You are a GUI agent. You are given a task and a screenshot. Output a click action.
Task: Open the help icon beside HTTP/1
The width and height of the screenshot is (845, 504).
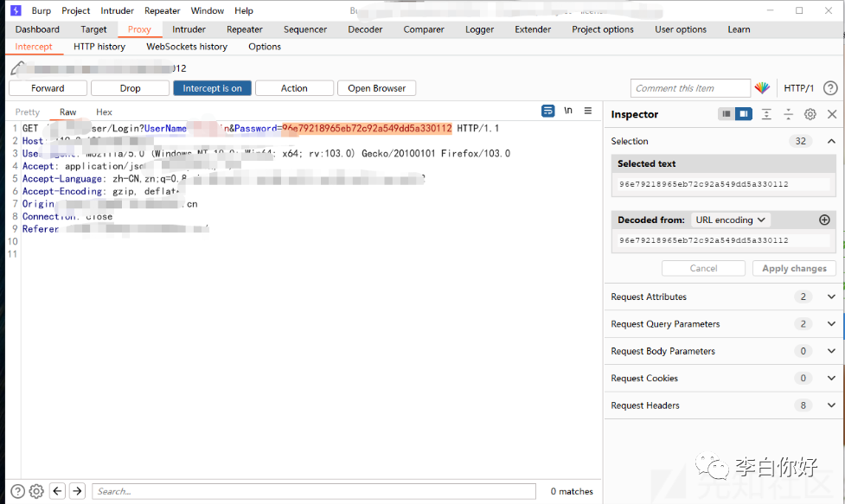pyautogui.click(x=830, y=88)
